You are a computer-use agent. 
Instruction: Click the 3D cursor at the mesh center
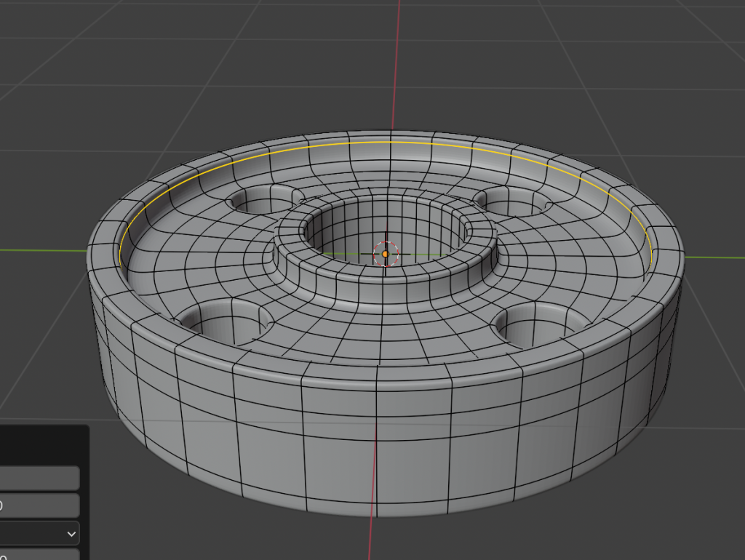tap(386, 254)
